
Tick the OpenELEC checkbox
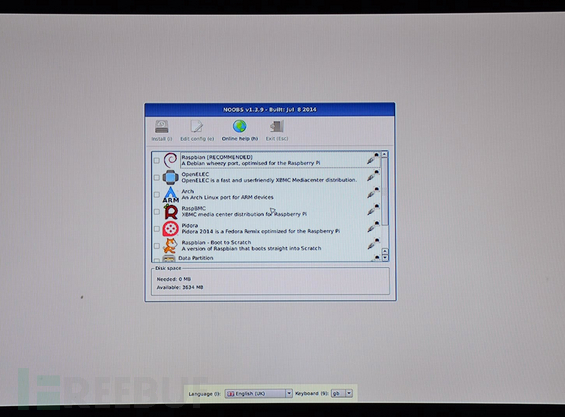point(156,178)
